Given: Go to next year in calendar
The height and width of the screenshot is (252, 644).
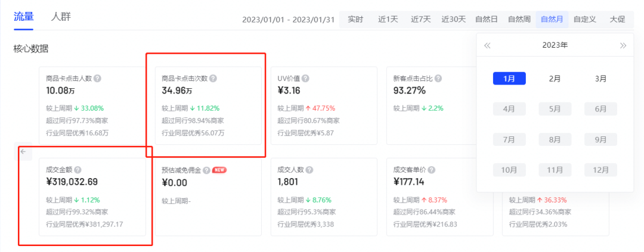Looking at the screenshot, I should pyautogui.click(x=623, y=45).
